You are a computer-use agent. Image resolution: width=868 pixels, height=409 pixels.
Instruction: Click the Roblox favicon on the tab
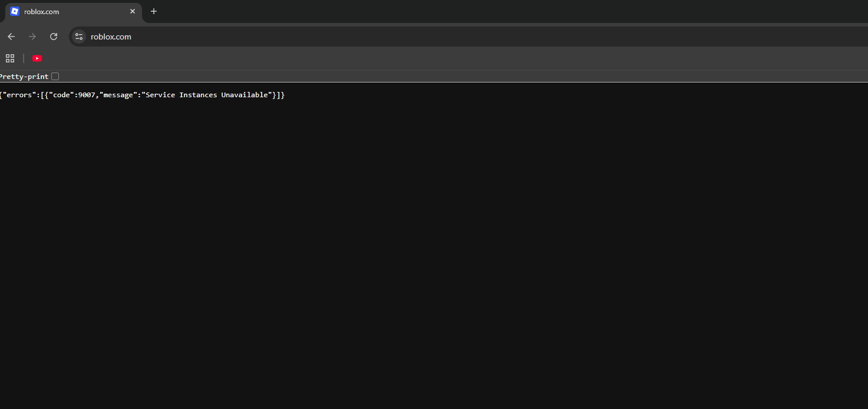pyautogui.click(x=14, y=11)
